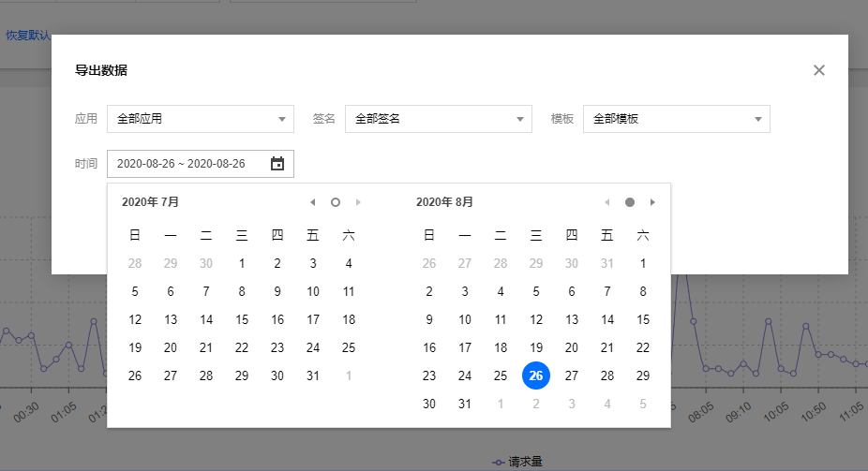Select August 3 in the calendar
The width and height of the screenshot is (868, 471).
[465, 292]
